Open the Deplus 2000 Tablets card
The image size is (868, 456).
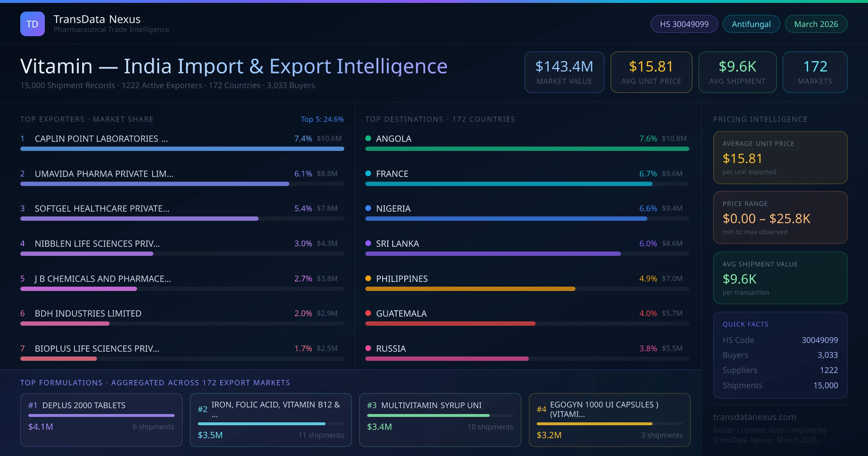(101, 420)
